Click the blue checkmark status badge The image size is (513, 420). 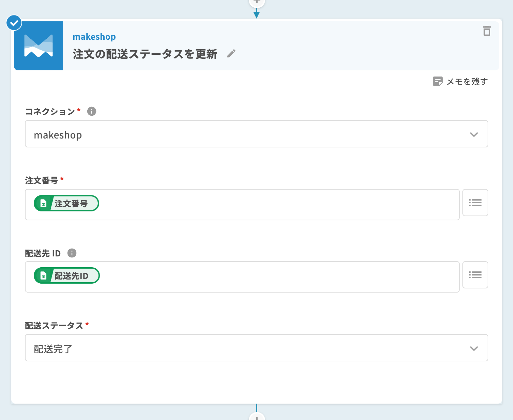[14, 23]
